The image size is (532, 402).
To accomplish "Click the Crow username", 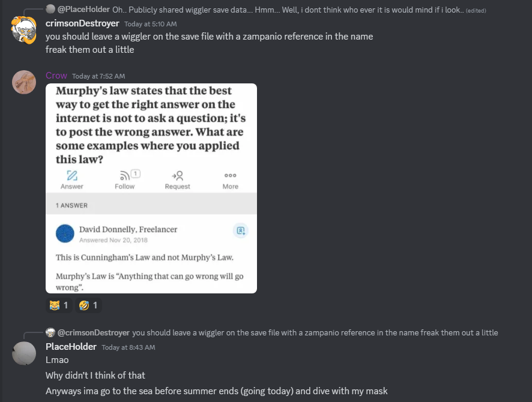I will tap(56, 76).
